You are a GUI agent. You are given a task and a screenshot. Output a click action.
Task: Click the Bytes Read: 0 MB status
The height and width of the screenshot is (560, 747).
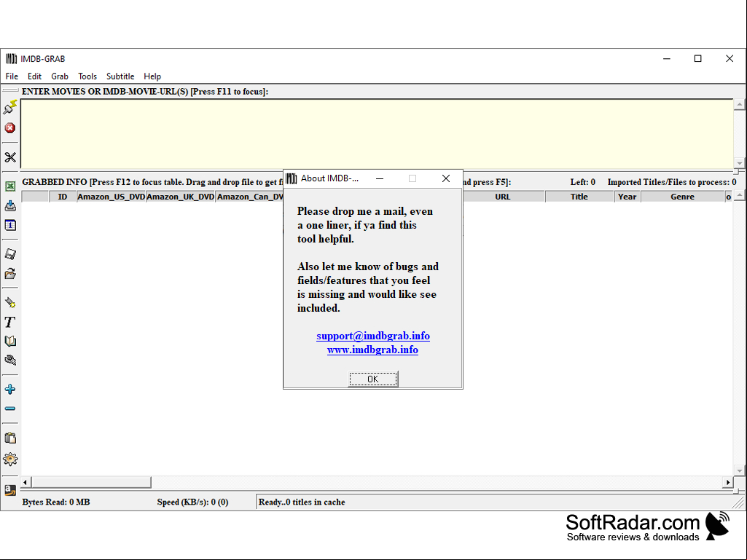pyautogui.click(x=56, y=502)
